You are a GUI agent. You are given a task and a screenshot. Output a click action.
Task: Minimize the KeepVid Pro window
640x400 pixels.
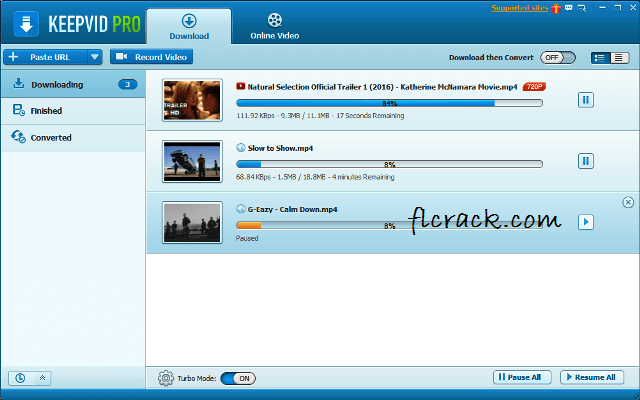pyautogui.click(x=603, y=8)
